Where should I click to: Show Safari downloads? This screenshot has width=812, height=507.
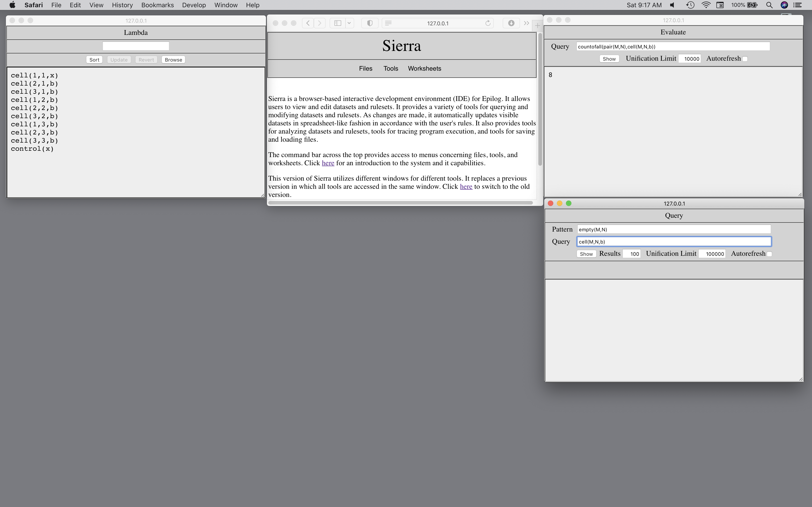point(511,23)
